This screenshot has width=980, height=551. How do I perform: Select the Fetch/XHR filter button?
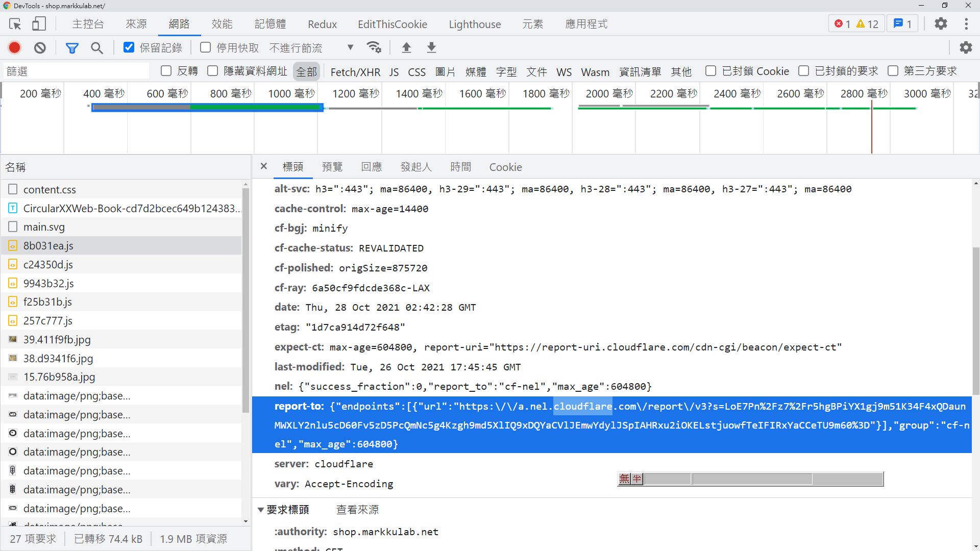point(355,72)
